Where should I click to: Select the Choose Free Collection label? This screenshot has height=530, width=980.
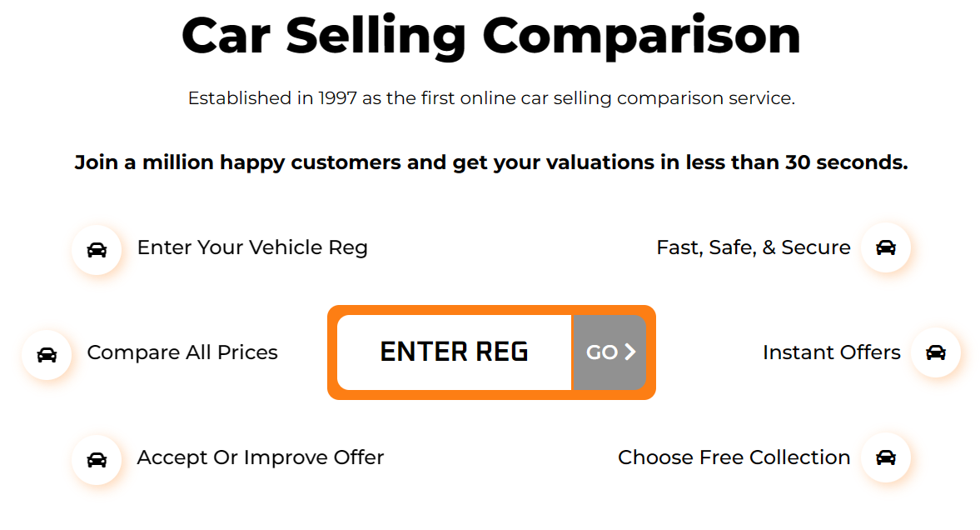734,457
